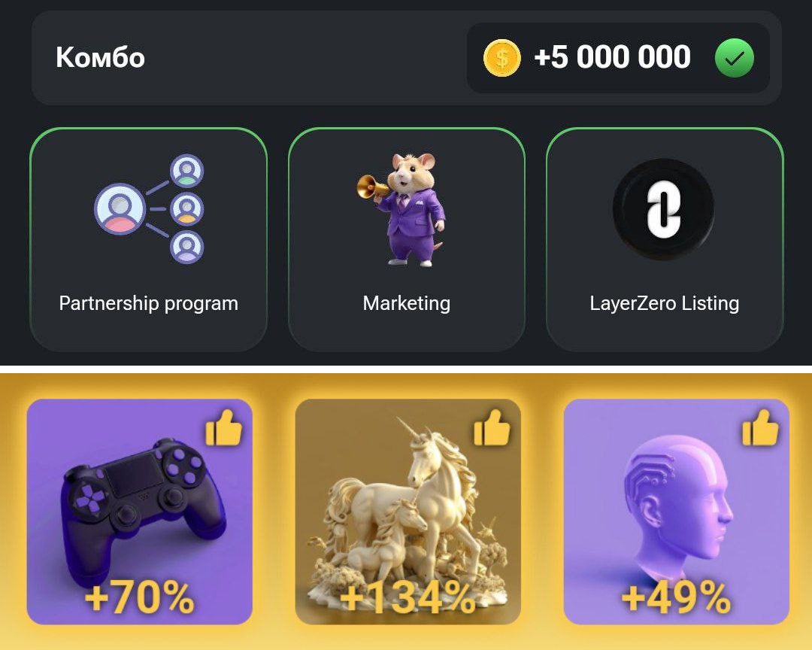Select the golden unicorn statue thumbnail
This screenshot has width=812, height=650.
point(408,512)
